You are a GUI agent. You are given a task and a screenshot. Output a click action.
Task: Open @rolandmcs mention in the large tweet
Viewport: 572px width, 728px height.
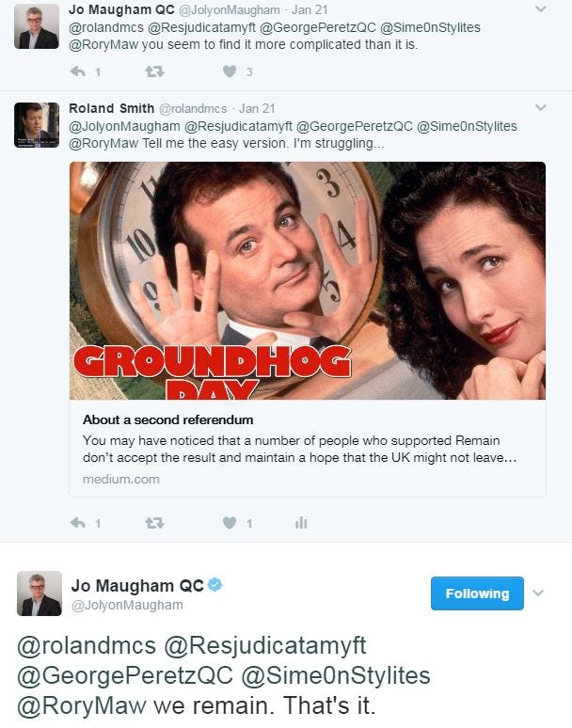tap(87, 646)
